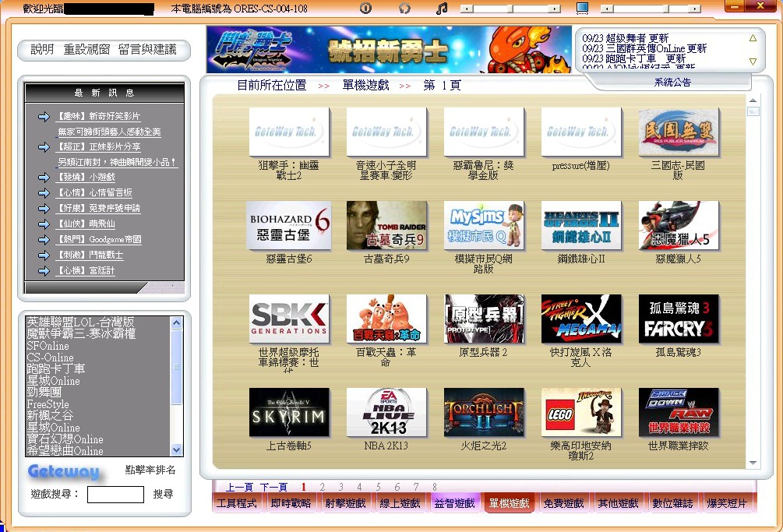Image resolution: width=783 pixels, height=532 pixels.
Task: Adjust the music volume slider track
Action: [x=511, y=9]
